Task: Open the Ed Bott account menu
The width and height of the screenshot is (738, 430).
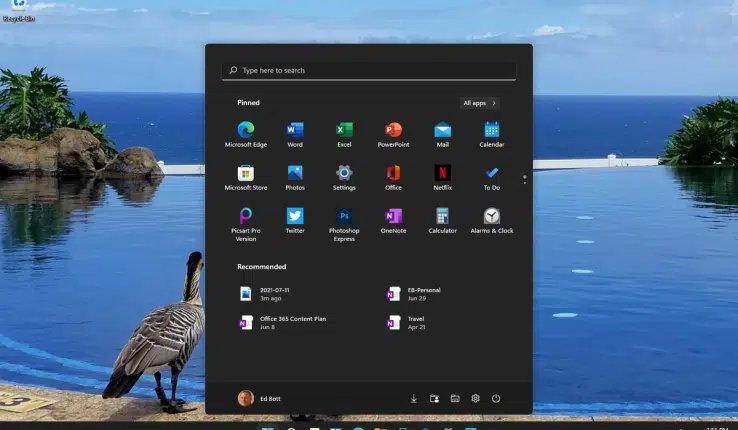Action: click(259, 398)
